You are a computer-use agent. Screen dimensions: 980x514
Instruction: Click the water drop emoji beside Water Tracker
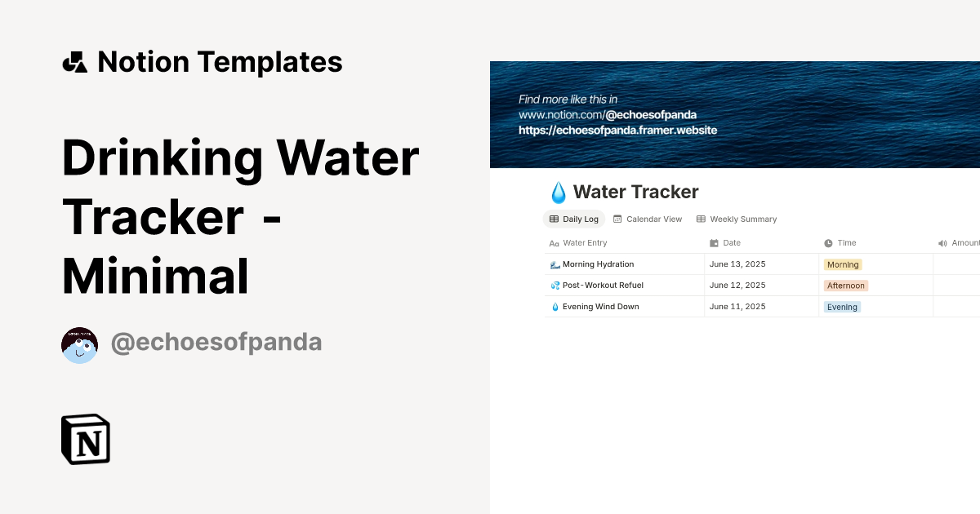click(559, 192)
